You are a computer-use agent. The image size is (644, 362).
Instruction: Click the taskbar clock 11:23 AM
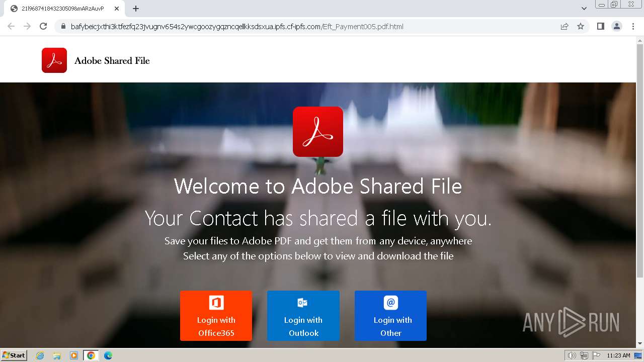618,355
